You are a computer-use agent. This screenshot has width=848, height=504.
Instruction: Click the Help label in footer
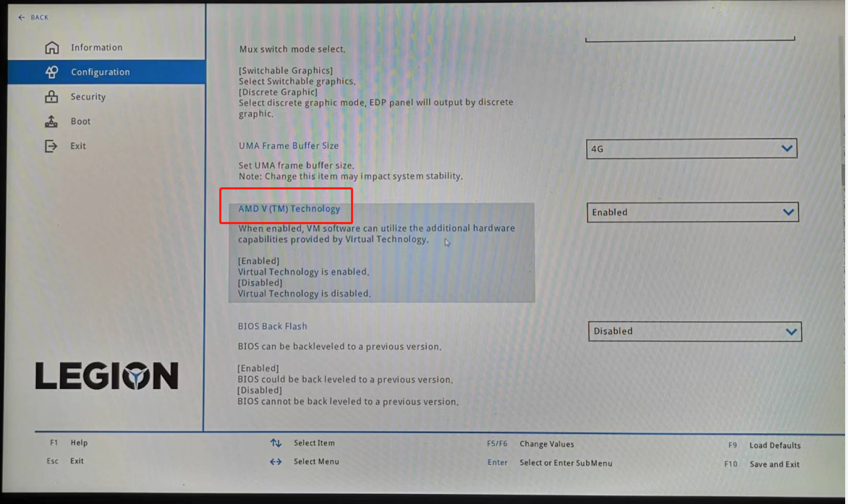[x=79, y=443]
